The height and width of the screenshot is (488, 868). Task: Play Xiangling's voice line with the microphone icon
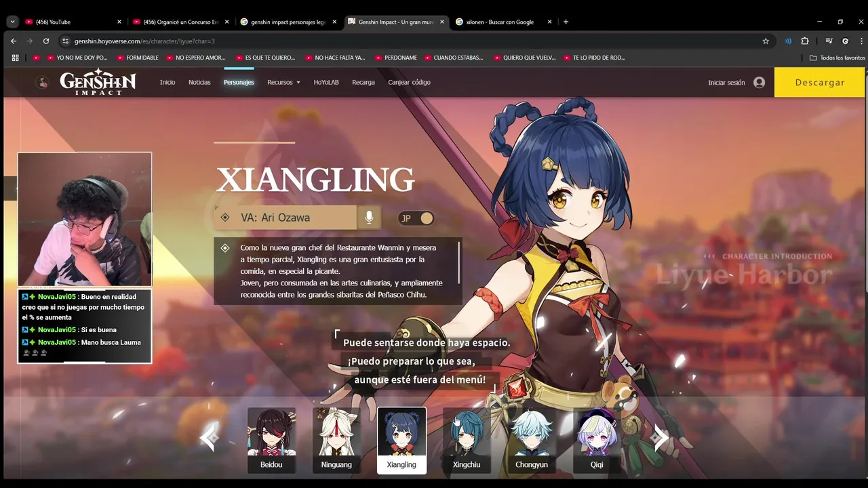click(x=369, y=218)
